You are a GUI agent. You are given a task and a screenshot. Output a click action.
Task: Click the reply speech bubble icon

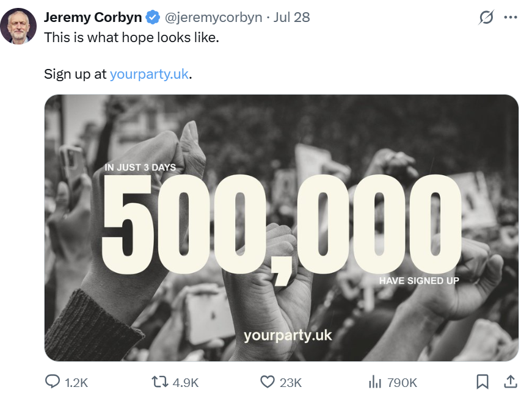coord(53,381)
